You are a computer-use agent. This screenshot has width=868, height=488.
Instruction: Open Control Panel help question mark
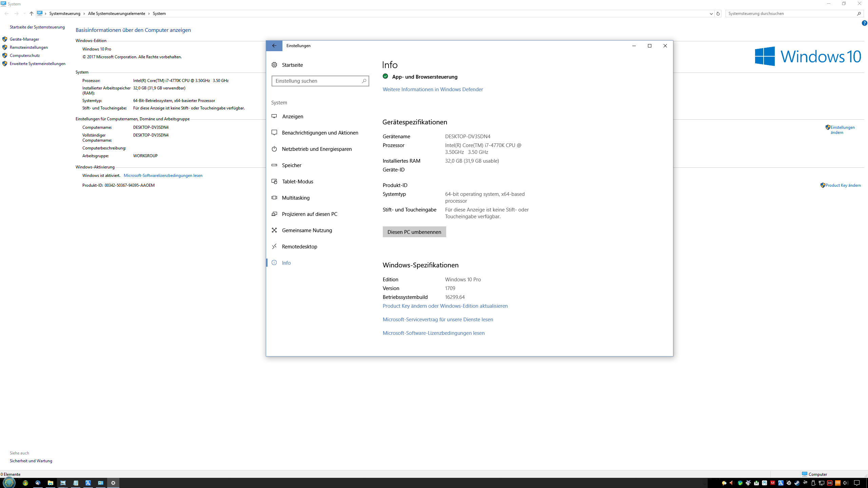pyautogui.click(x=864, y=23)
